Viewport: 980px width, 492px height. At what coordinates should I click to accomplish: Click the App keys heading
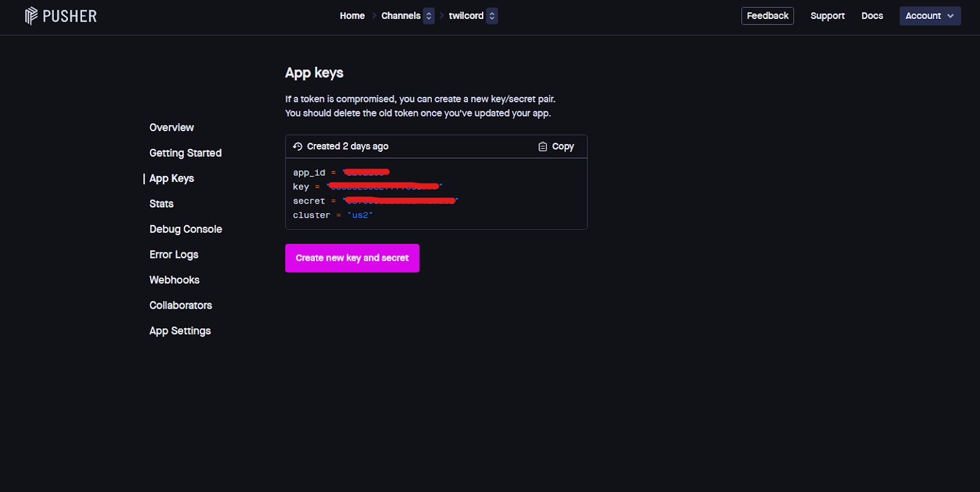[314, 73]
